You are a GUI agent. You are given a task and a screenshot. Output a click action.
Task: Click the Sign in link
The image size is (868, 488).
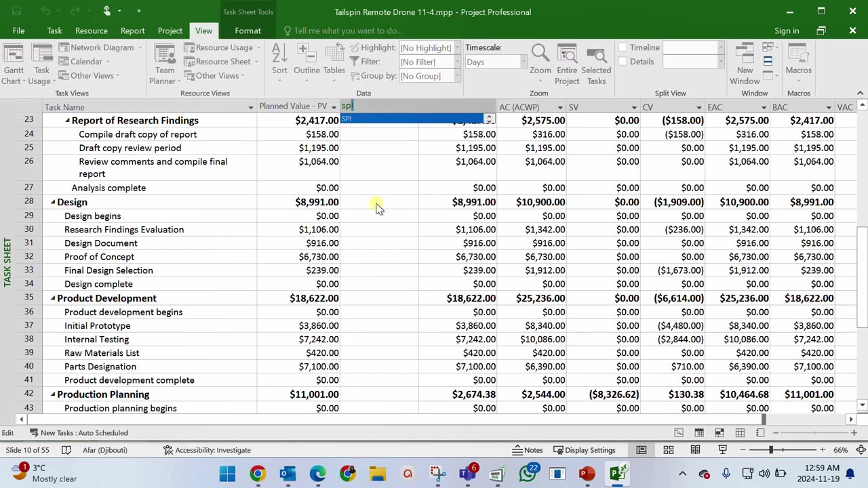[787, 30]
